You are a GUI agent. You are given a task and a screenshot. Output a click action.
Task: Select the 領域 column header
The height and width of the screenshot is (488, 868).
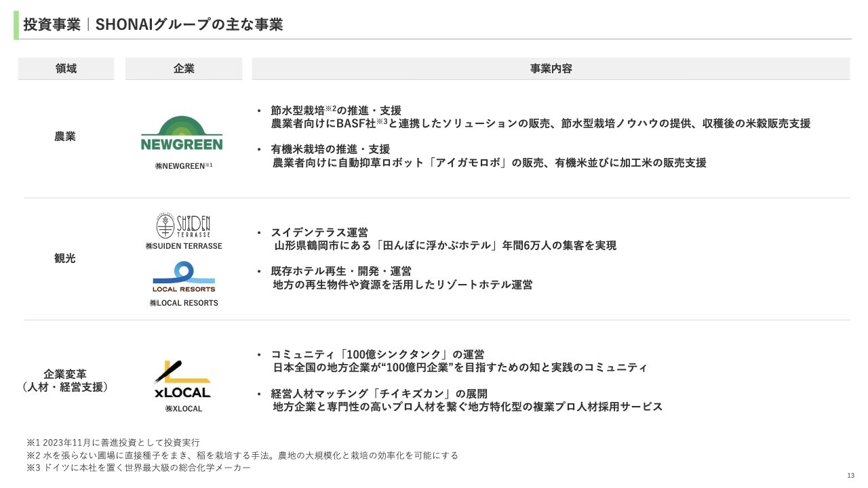66,68
